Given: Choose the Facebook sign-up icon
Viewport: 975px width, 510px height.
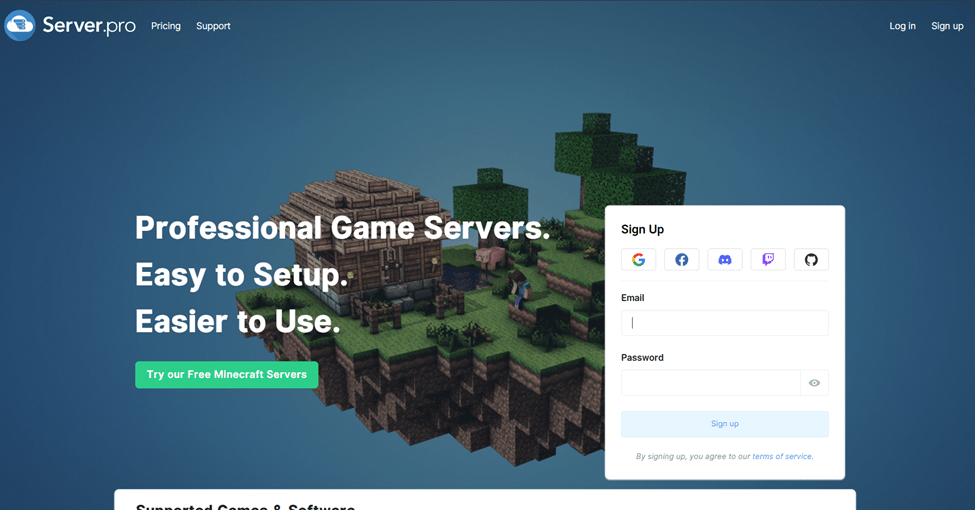Looking at the screenshot, I should 681,260.
